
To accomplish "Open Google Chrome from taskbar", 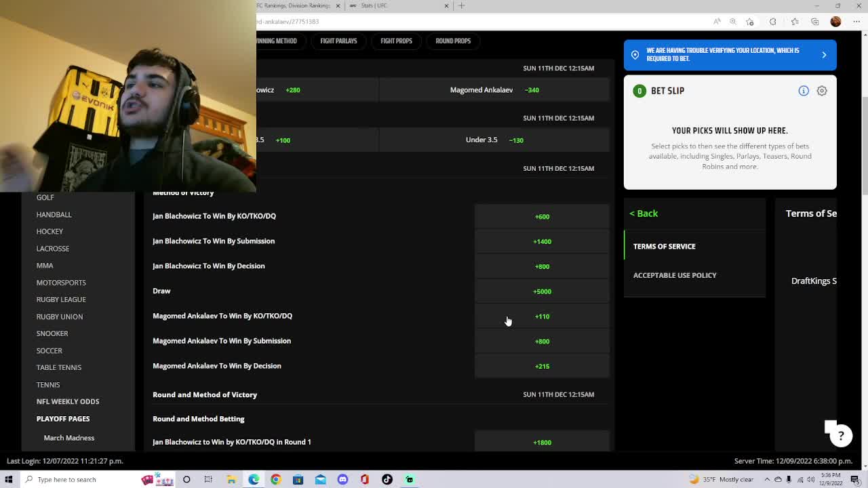I will [275, 479].
